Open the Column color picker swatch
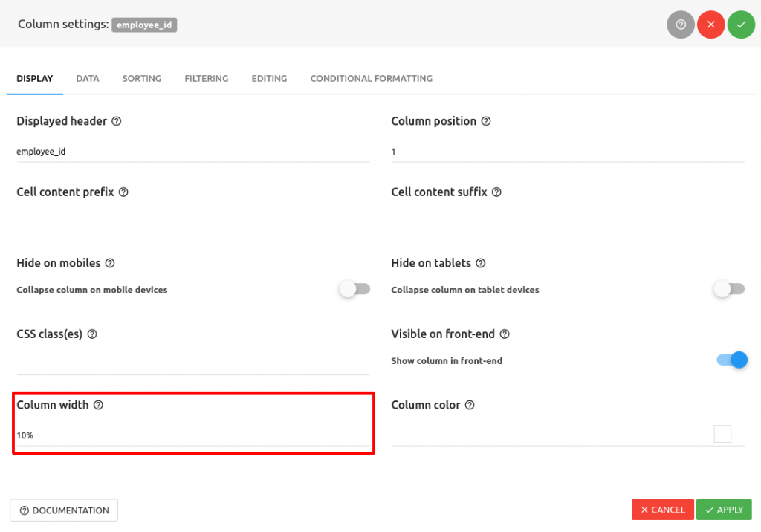Screen dimensions: 761x532 tap(722, 433)
